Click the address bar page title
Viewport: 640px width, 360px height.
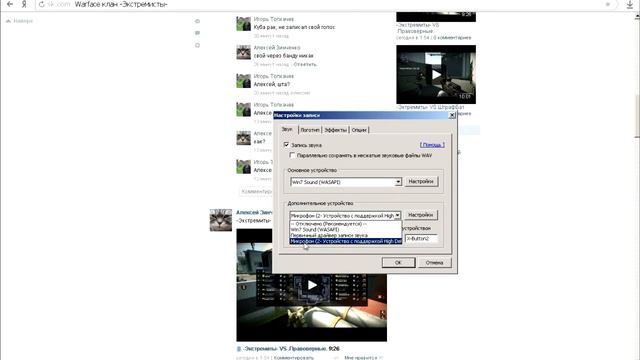click(x=121, y=4)
